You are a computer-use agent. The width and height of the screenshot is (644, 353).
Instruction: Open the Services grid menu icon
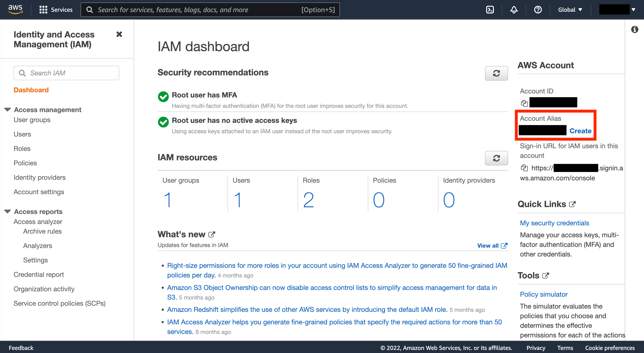pyautogui.click(x=43, y=10)
